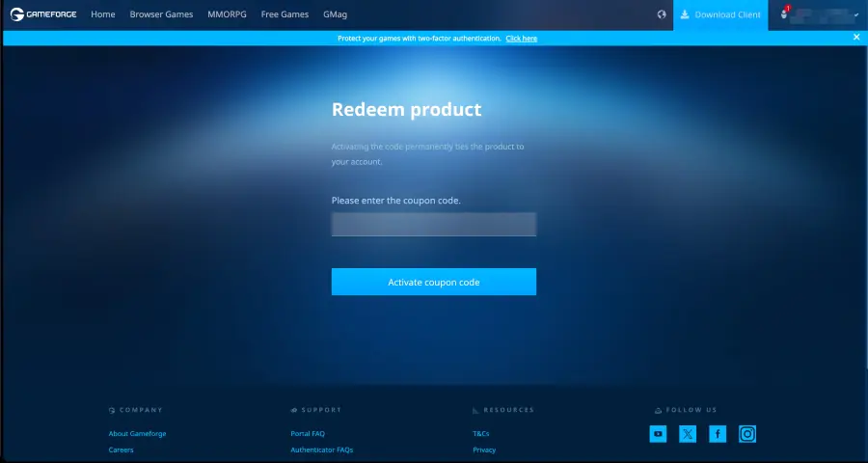Focus the coupon code input field
This screenshot has height=463, width=868.
click(x=434, y=225)
